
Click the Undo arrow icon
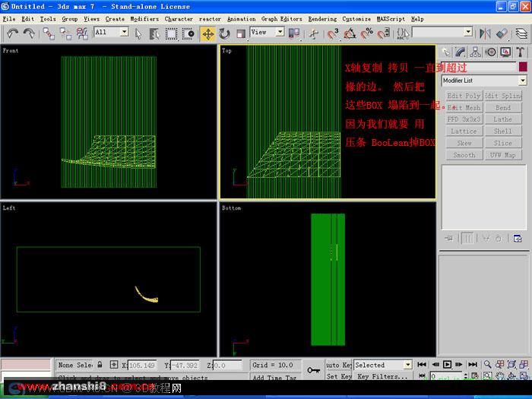(13, 33)
